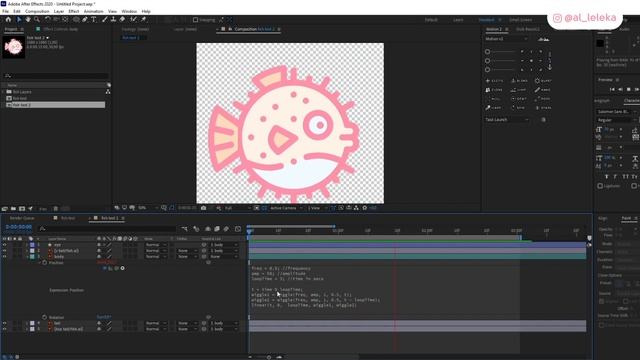This screenshot has width=640, height=360.
Task: Select the Brush tool
Action: coord(105,20)
